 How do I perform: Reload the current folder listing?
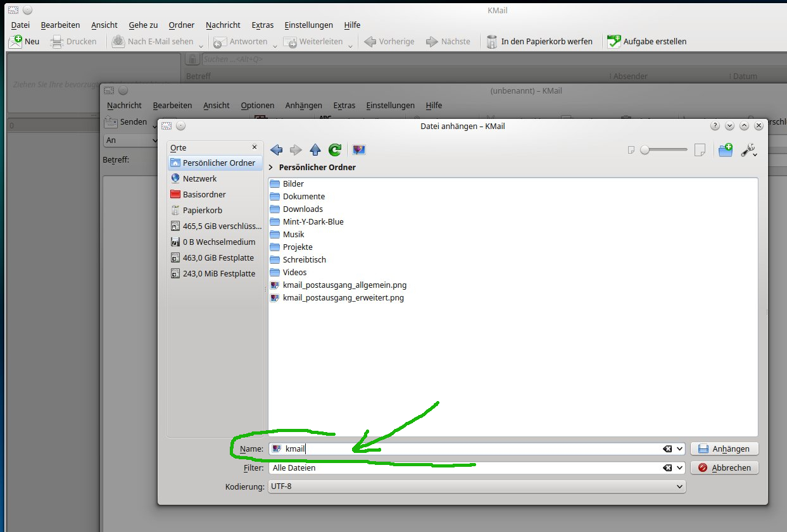[x=335, y=150]
